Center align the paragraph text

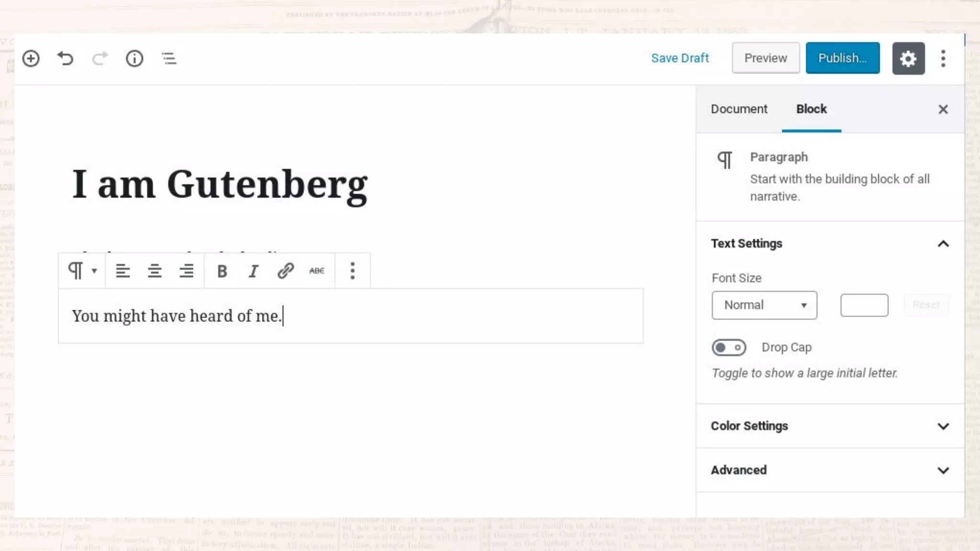tap(154, 271)
